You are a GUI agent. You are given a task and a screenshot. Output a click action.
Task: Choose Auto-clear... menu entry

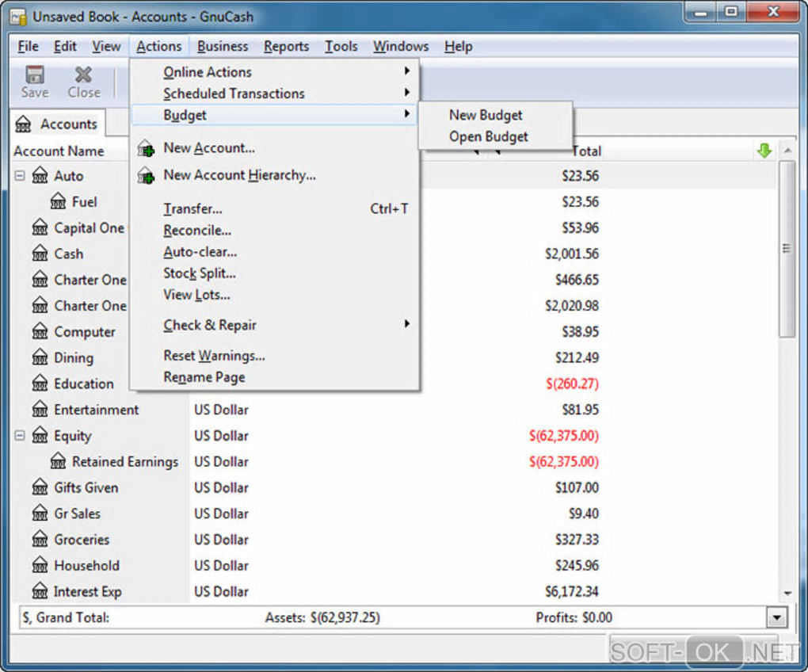click(275, 252)
